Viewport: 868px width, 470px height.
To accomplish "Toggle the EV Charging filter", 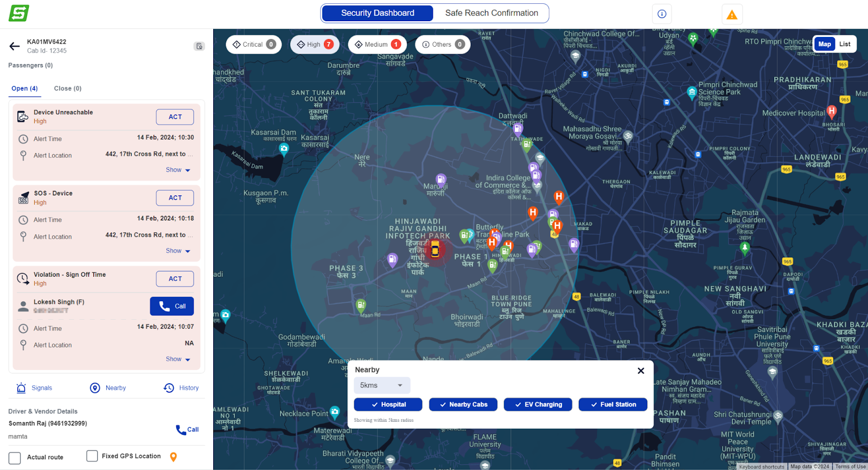I will (538, 404).
